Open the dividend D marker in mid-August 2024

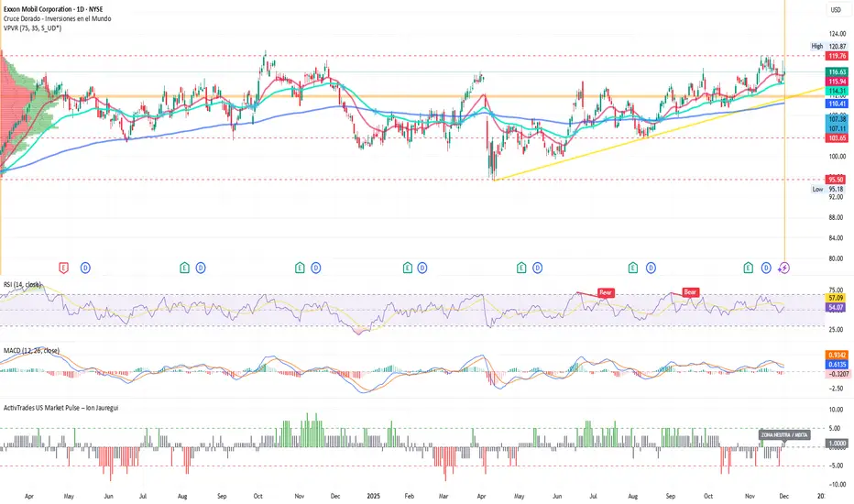pyautogui.click(x=201, y=268)
